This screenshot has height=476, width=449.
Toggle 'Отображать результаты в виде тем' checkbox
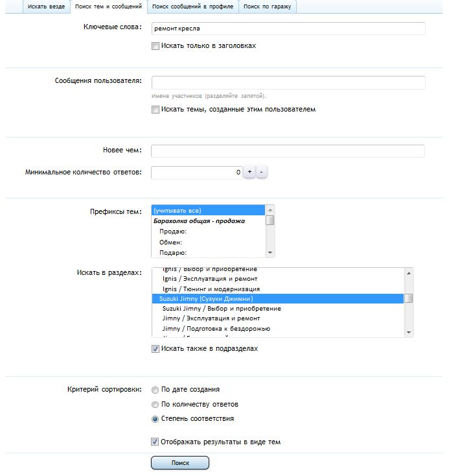click(x=155, y=442)
